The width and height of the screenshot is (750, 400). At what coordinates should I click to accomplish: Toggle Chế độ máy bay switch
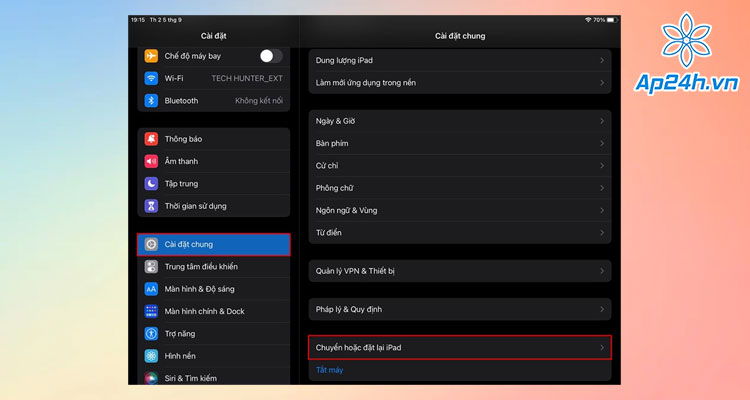[271, 56]
